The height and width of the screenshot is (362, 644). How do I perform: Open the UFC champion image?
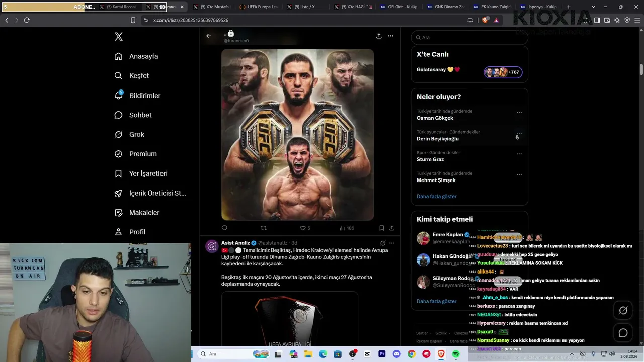click(x=298, y=135)
